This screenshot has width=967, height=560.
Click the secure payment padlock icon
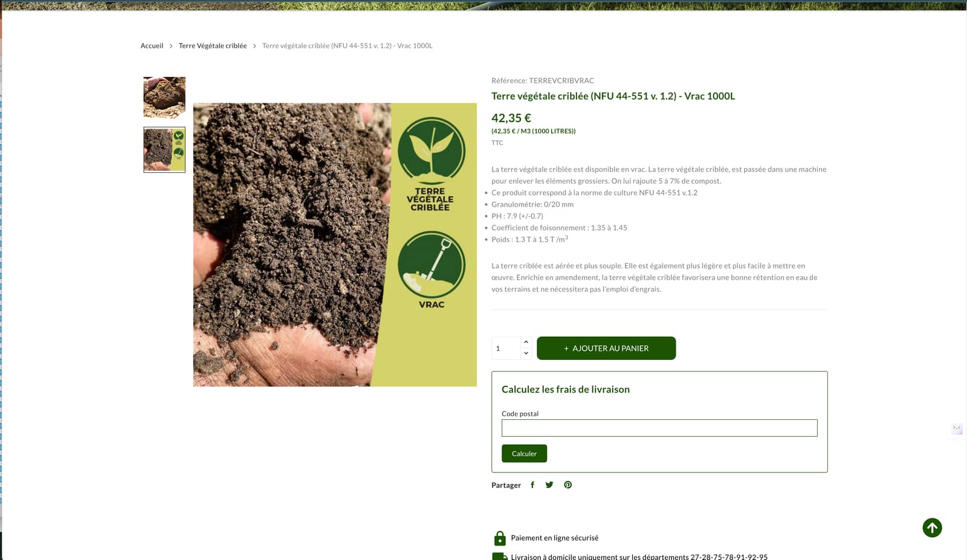tap(500, 538)
